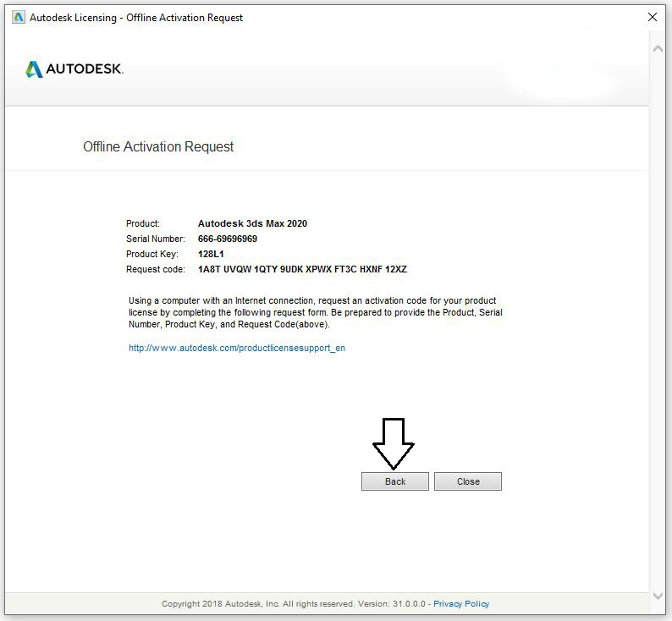Select the request code value 1A8T UVQW
The height and width of the screenshot is (621, 672).
point(302,269)
